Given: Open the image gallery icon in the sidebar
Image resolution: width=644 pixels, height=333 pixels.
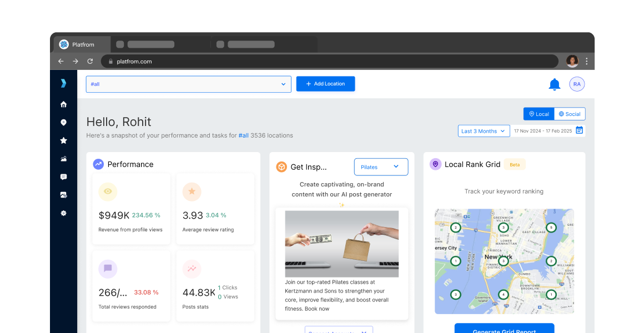Looking at the screenshot, I should point(63,195).
